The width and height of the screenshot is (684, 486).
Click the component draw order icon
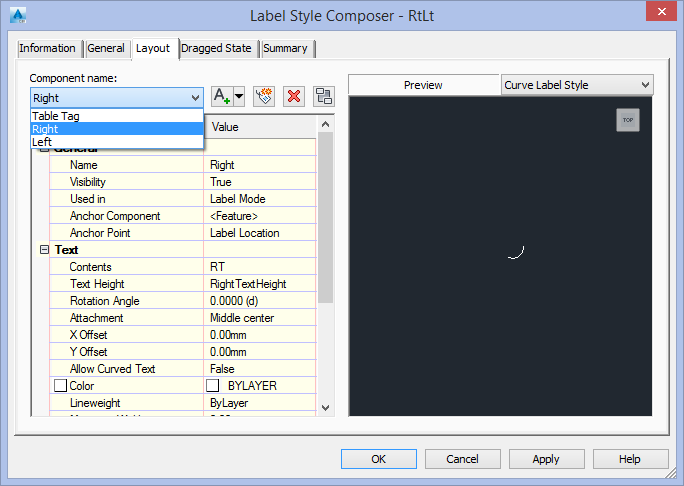click(x=324, y=96)
